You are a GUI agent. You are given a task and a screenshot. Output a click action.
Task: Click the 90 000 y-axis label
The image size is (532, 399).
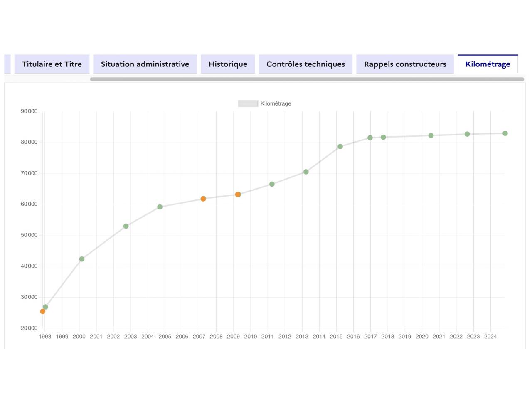pyautogui.click(x=29, y=111)
